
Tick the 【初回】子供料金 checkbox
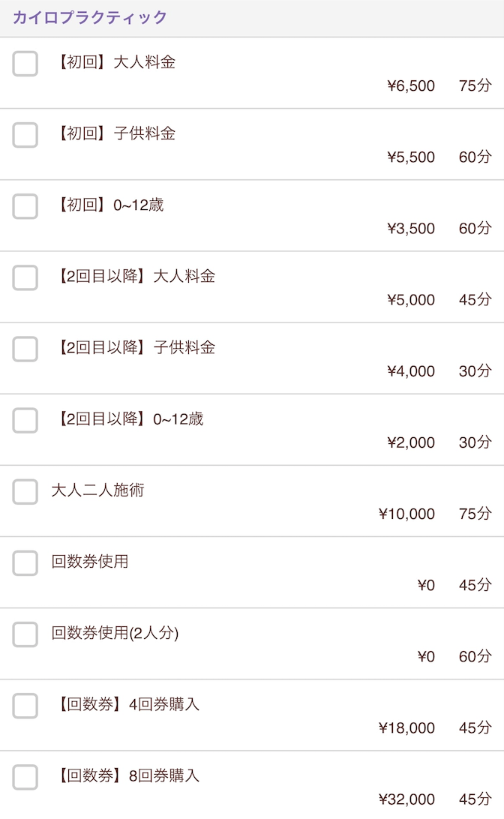pos(25,135)
